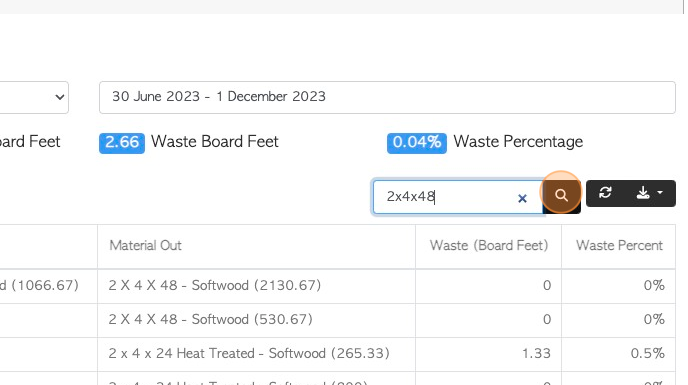Open the date range field 30 June 2023

coord(387,97)
